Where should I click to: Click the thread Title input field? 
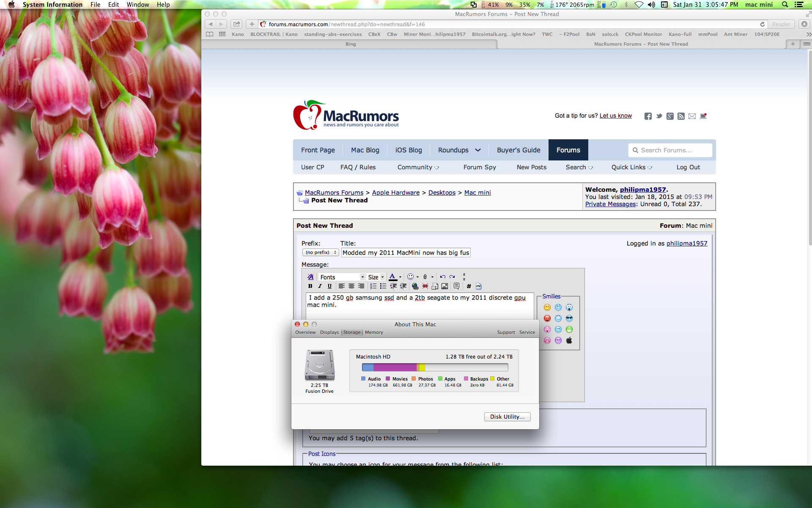(406, 253)
